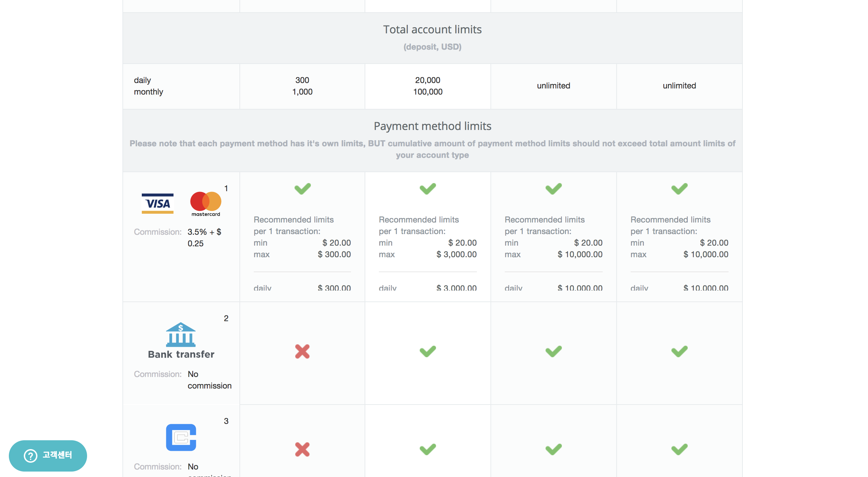Click 'Commission:' label under Bank transfer

157,374
